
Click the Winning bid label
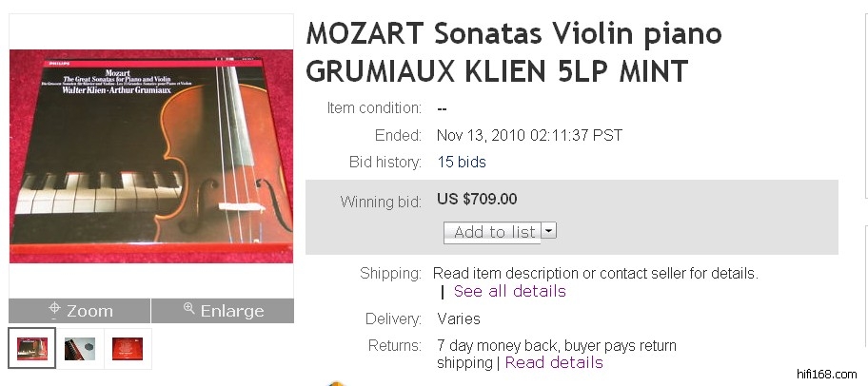point(381,202)
